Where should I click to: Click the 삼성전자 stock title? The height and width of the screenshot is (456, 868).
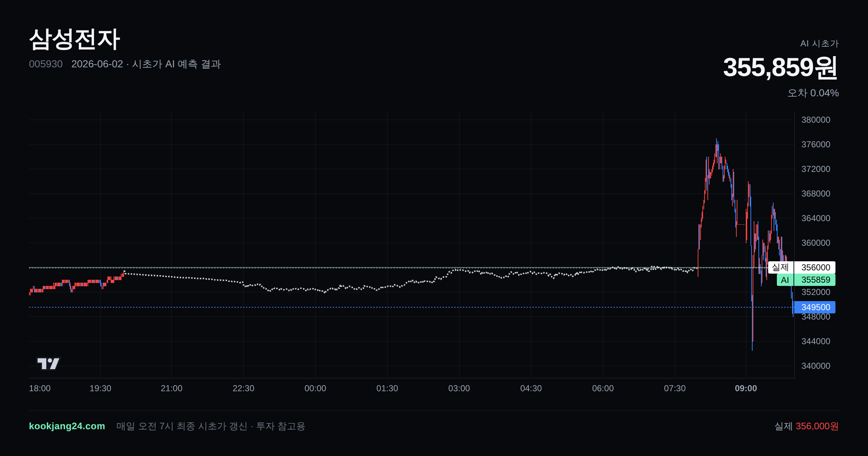click(x=75, y=39)
